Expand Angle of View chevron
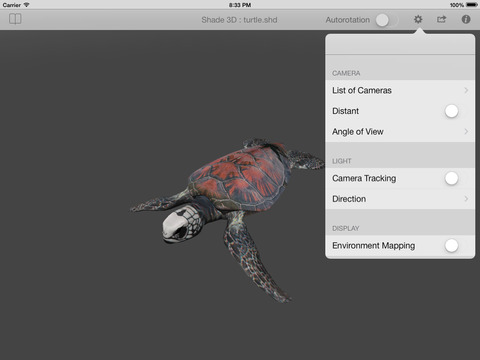Screen dimensions: 480x360 (466, 132)
